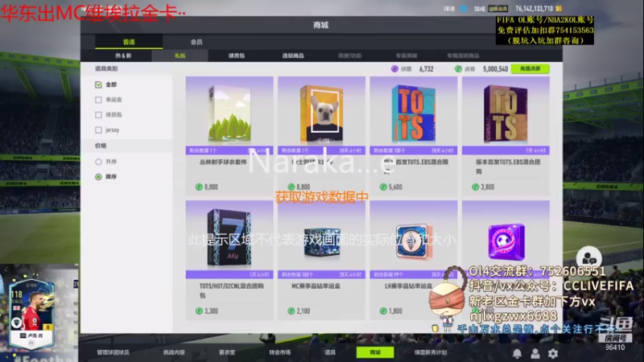Open the 球员包 player pack sub-tab
644x362 pixels.
pyautogui.click(x=237, y=56)
